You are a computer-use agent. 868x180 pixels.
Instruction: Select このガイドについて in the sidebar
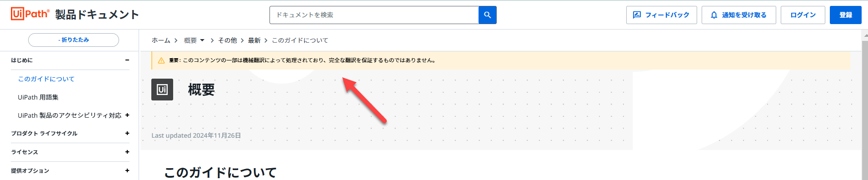tap(46, 79)
